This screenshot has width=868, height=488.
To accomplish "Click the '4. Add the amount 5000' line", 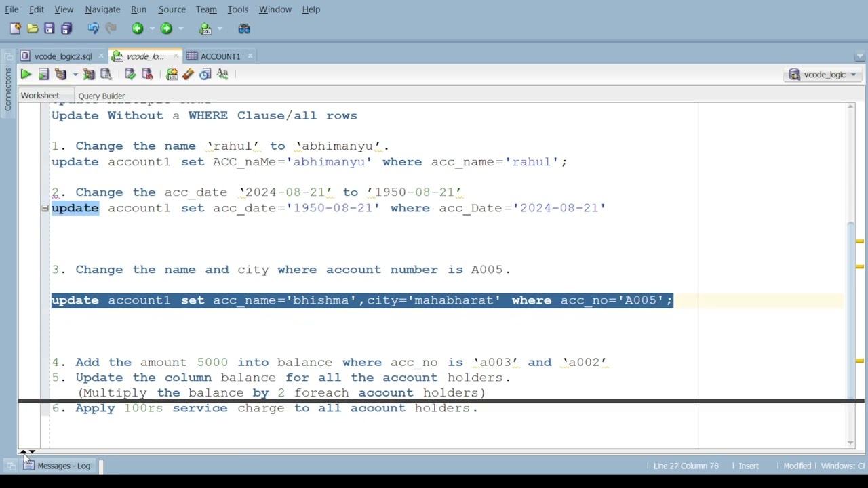I will pos(329,362).
